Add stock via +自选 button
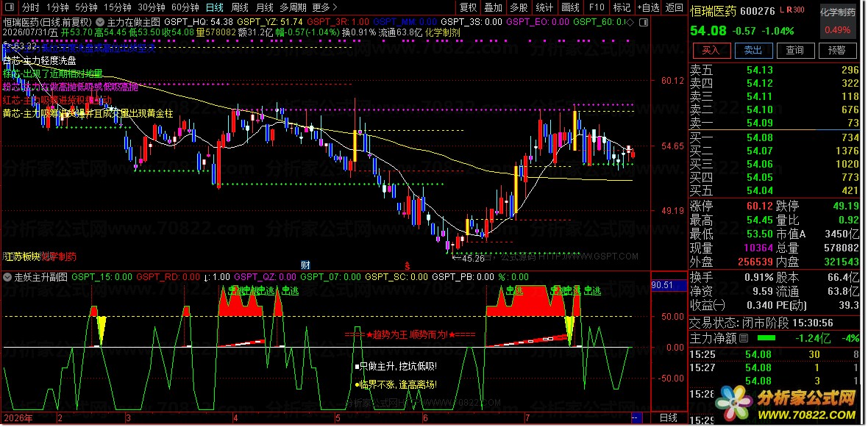Image resolution: width=868 pixels, height=427 pixels. tap(648, 8)
